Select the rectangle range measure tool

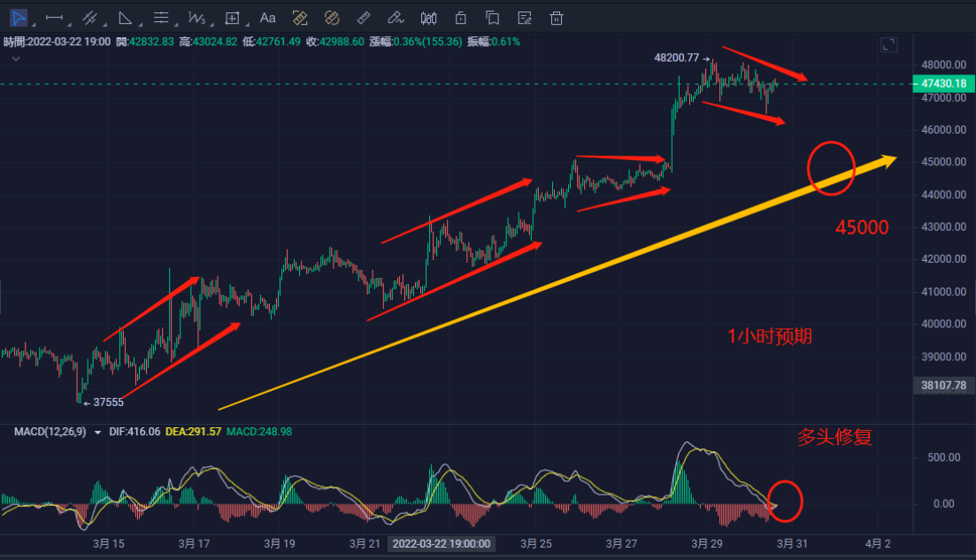coord(232,18)
